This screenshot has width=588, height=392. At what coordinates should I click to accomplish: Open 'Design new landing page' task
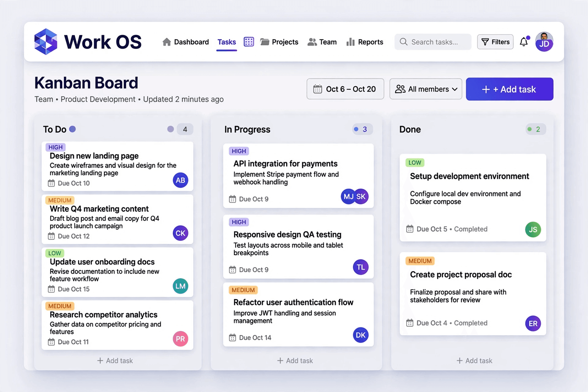[117, 166]
